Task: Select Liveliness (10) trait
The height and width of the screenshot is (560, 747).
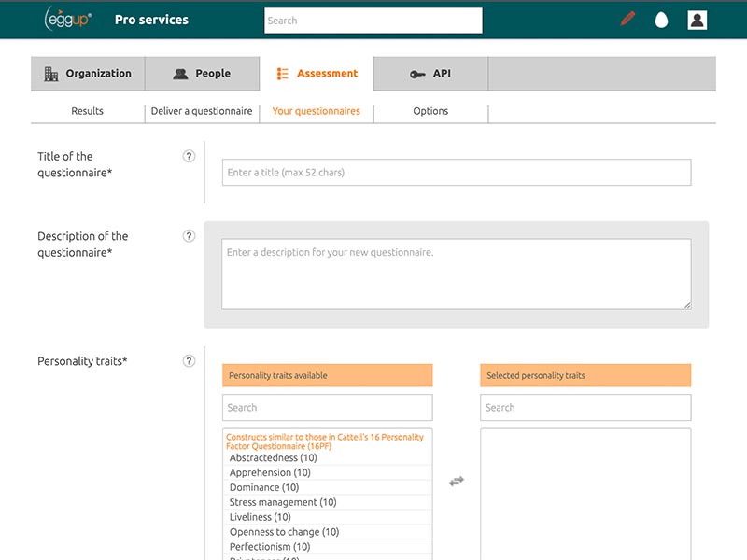Action: tap(328, 517)
